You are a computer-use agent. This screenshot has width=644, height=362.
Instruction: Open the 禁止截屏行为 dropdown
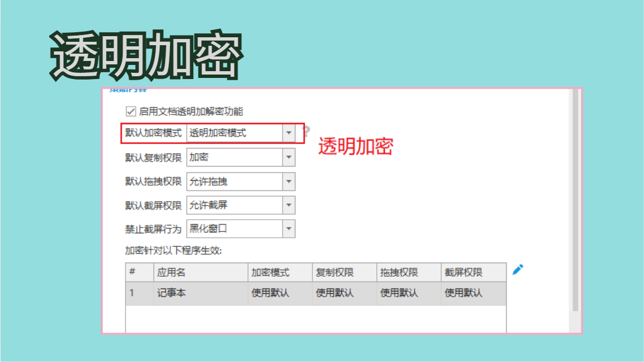tap(241, 229)
